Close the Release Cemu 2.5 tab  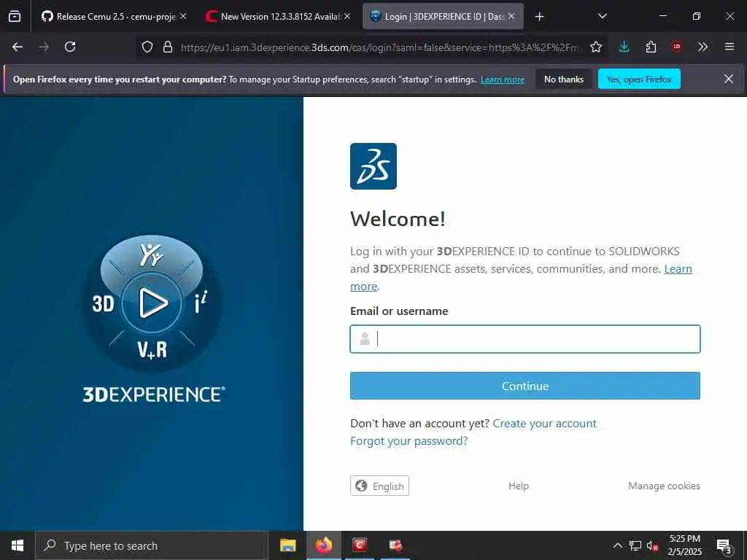(183, 16)
